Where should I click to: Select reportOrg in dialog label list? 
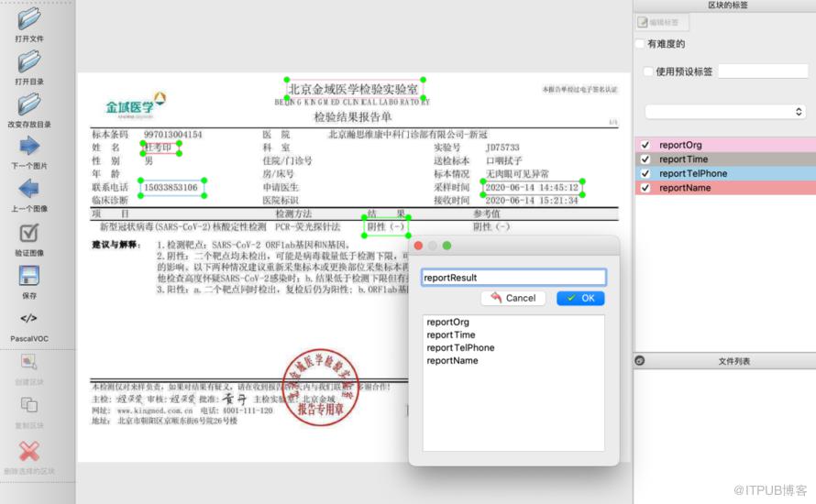point(447,322)
